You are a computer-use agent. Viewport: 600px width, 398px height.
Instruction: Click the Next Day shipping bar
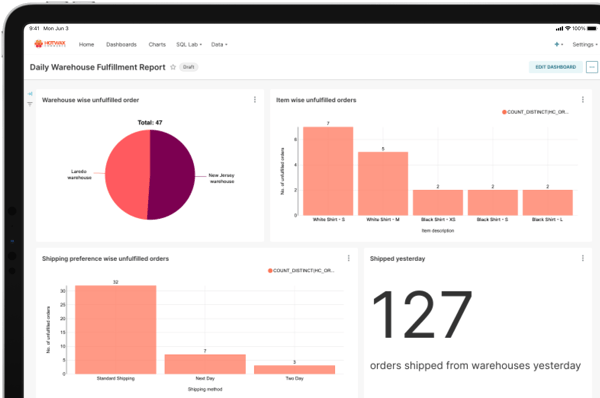point(205,364)
